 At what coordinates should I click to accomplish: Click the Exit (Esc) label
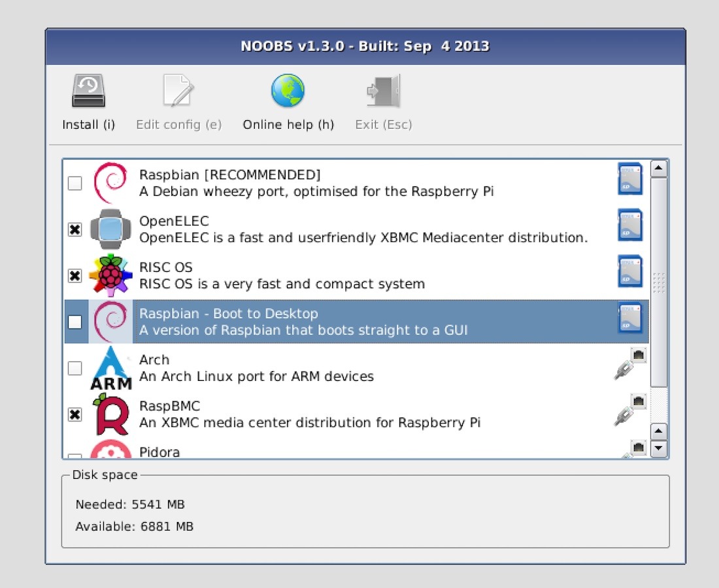click(x=384, y=125)
